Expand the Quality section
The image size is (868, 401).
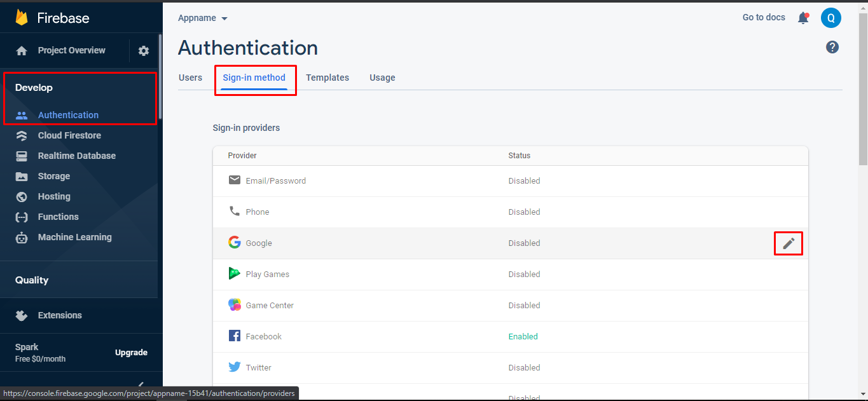tap(32, 280)
